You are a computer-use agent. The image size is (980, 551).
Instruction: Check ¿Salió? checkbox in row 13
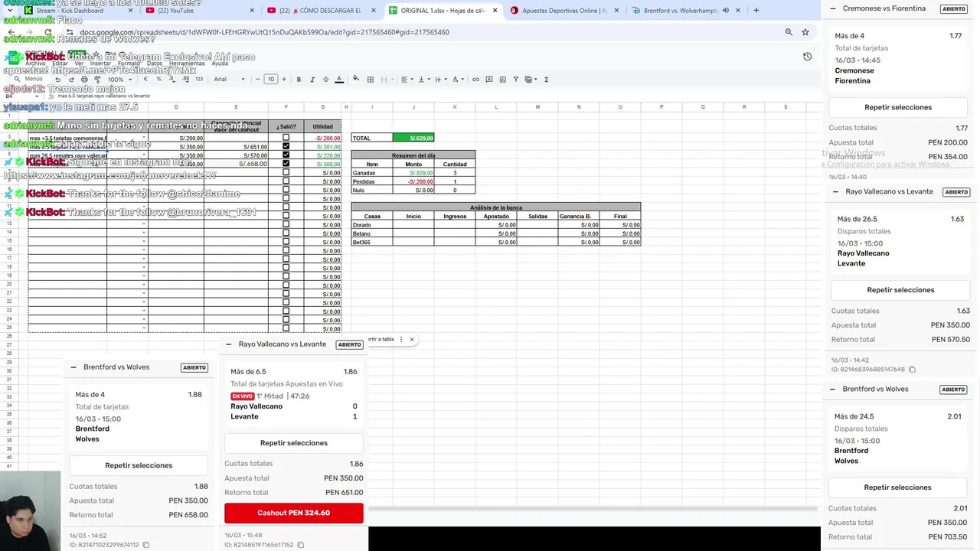click(286, 224)
